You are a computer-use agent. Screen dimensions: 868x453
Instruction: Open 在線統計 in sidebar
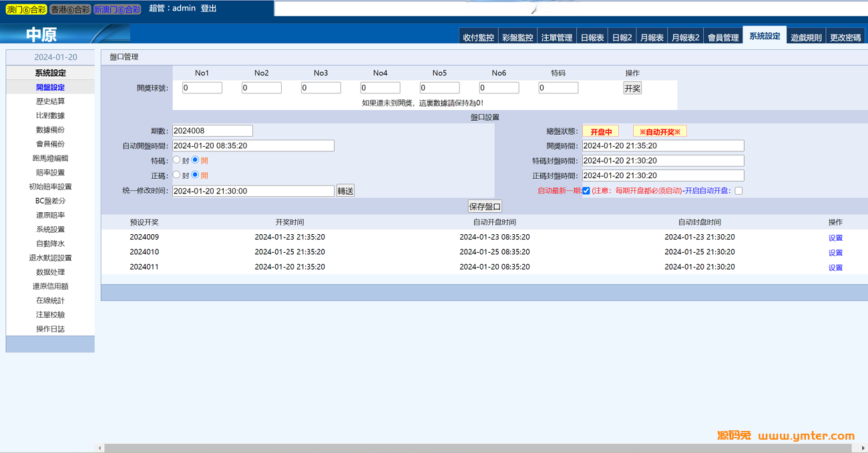[50, 301]
